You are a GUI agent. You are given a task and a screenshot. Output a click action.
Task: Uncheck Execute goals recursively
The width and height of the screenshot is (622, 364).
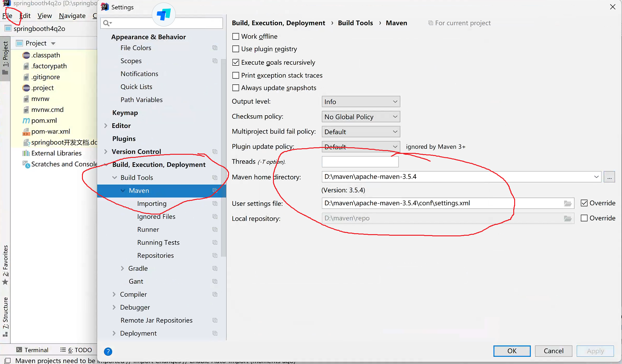coord(236,62)
